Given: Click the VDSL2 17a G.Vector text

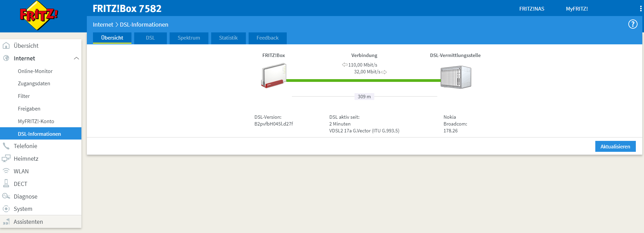Looking at the screenshot, I should click(x=364, y=131).
